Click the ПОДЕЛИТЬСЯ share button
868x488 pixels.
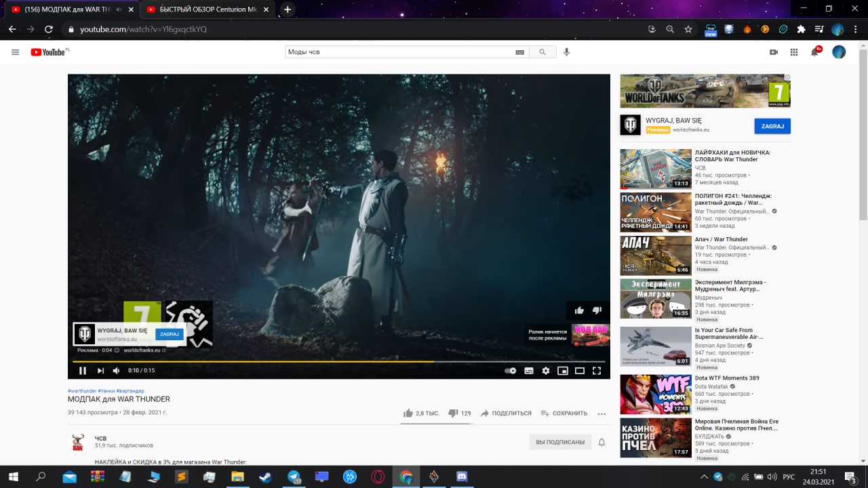click(506, 413)
